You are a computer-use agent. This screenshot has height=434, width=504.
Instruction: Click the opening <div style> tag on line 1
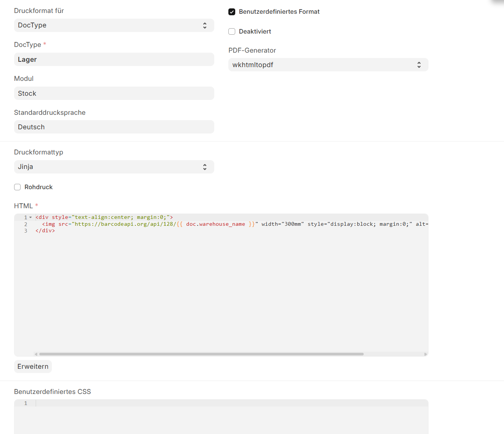[x=42, y=217]
